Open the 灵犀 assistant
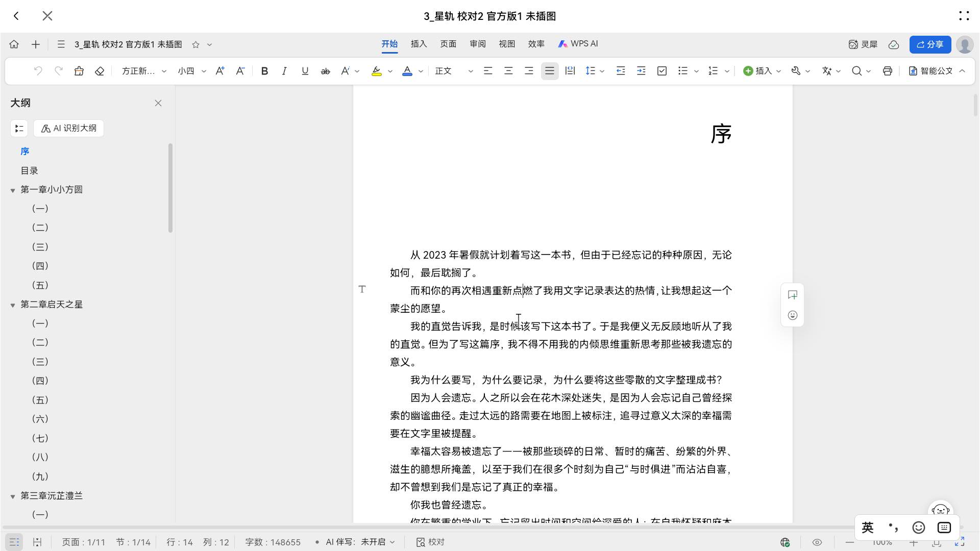The width and height of the screenshot is (980, 551). click(863, 44)
